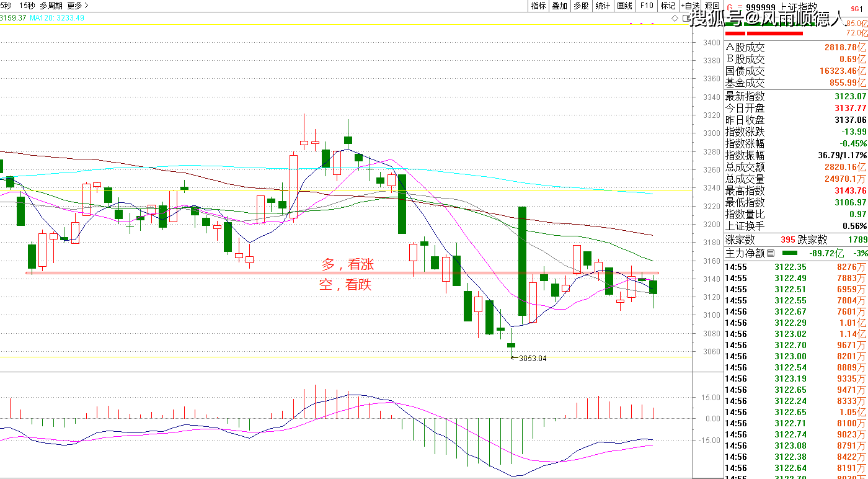The width and height of the screenshot is (868, 479).
Task: Click the 3053.04 low price marker
Action: click(533, 358)
